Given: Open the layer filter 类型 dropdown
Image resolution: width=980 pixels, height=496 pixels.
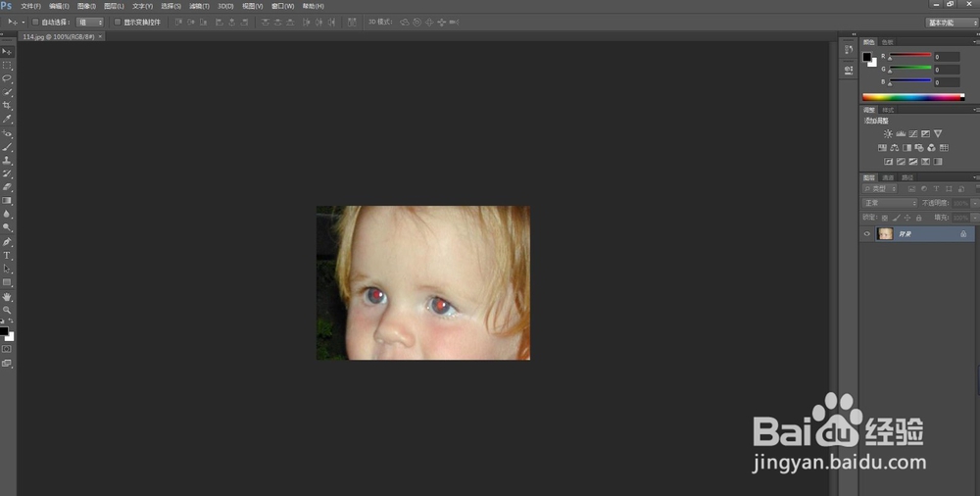Looking at the screenshot, I should 880,189.
